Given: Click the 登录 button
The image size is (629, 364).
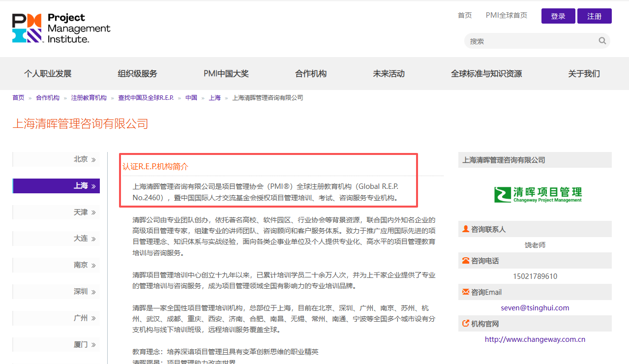Looking at the screenshot, I should 558,16.
